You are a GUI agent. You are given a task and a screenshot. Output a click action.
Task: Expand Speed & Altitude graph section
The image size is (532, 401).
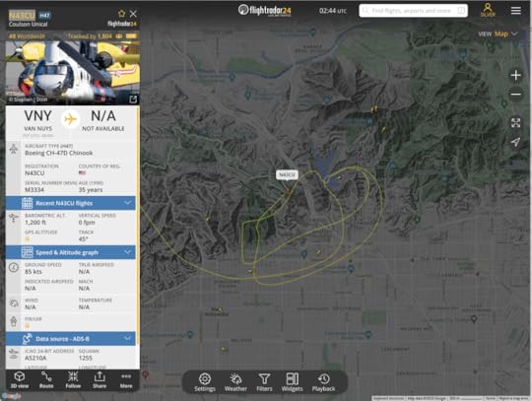pos(71,252)
